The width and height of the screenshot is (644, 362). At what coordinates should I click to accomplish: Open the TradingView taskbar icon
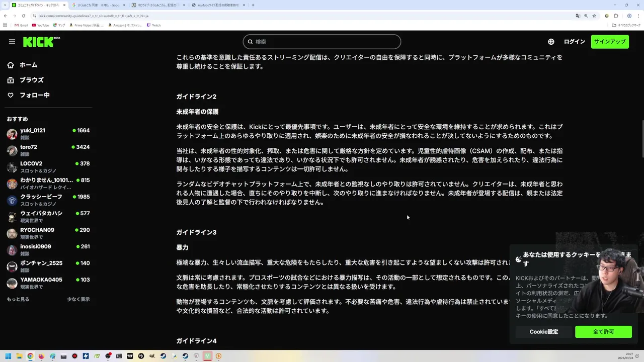130,356
